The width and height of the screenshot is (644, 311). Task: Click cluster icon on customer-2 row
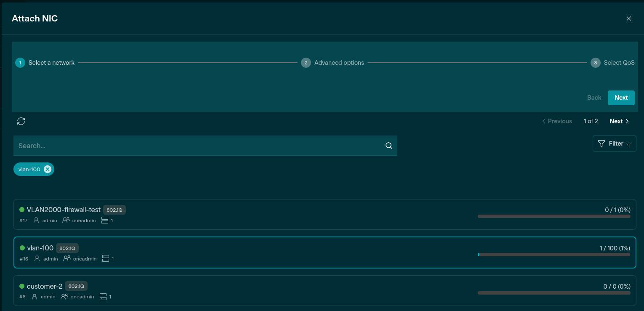click(103, 297)
